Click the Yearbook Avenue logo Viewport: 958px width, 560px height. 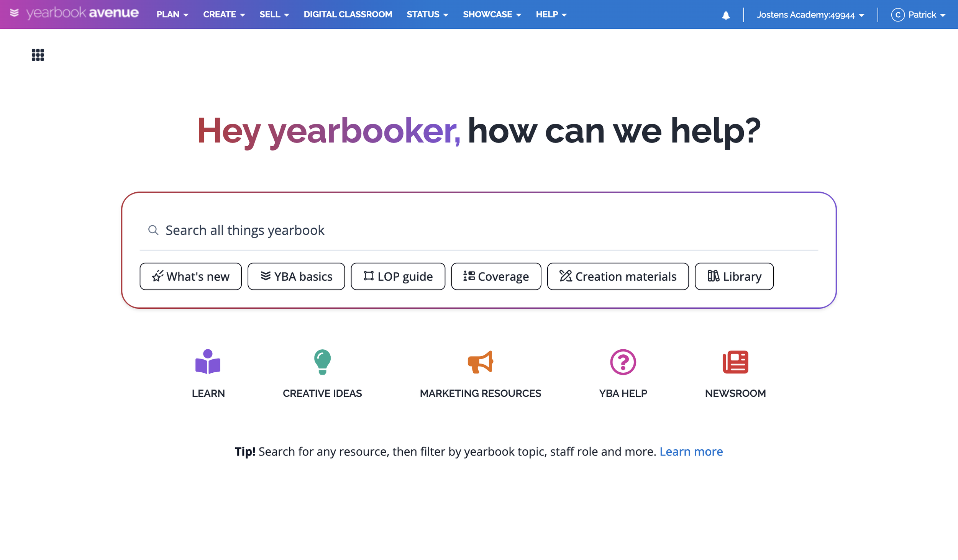point(74,13)
